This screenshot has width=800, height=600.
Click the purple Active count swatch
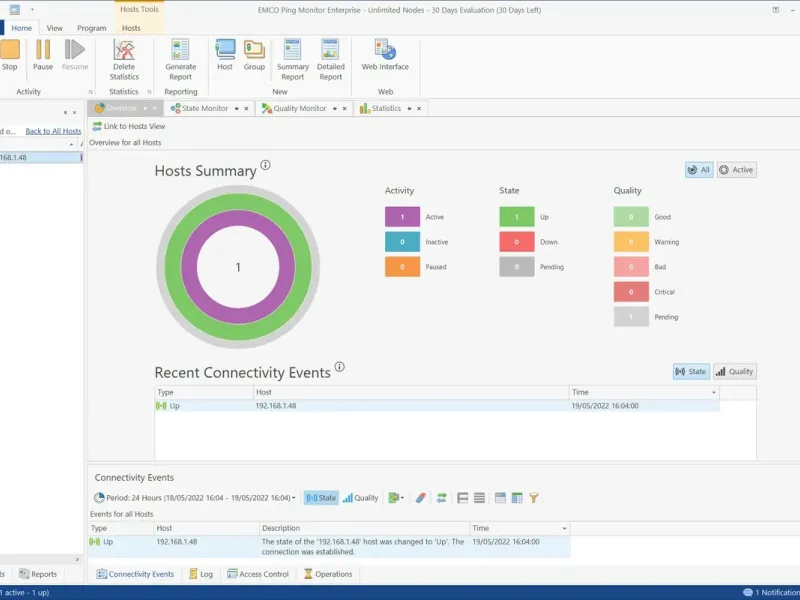point(403,217)
